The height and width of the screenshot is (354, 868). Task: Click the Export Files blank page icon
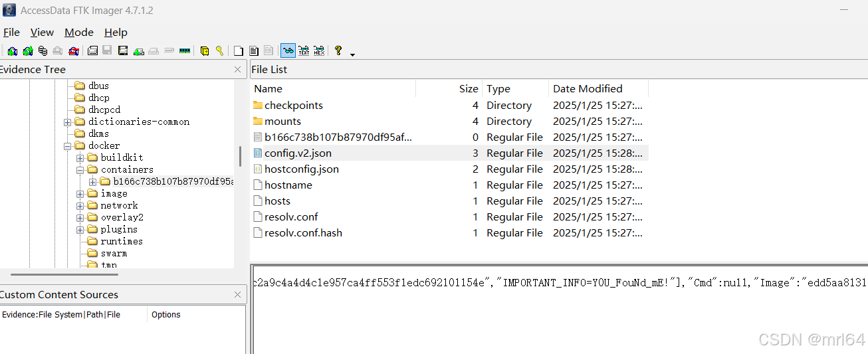[238, 50]
